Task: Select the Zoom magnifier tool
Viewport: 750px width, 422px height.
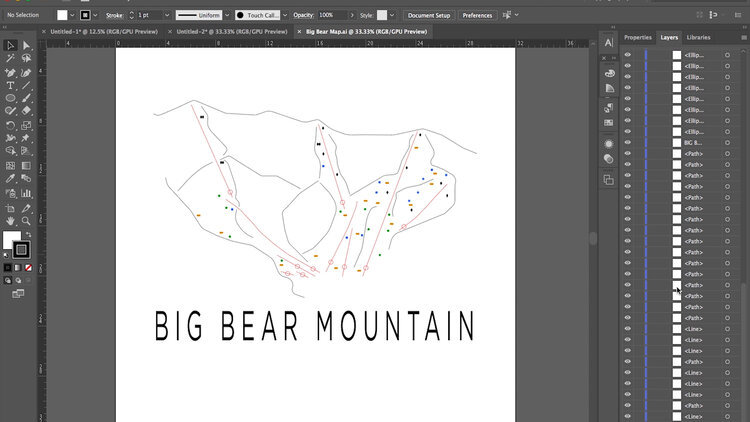Action: click(26, 221)
